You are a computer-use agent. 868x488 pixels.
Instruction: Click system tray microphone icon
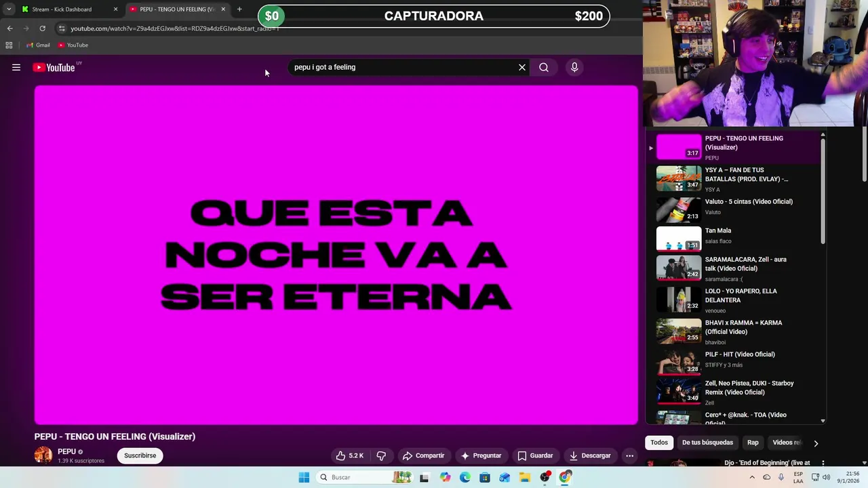[x=781, y=477]
